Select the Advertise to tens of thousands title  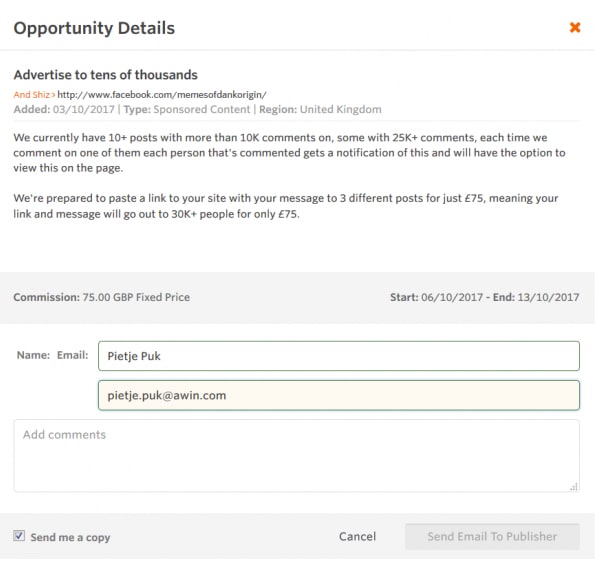105,75
